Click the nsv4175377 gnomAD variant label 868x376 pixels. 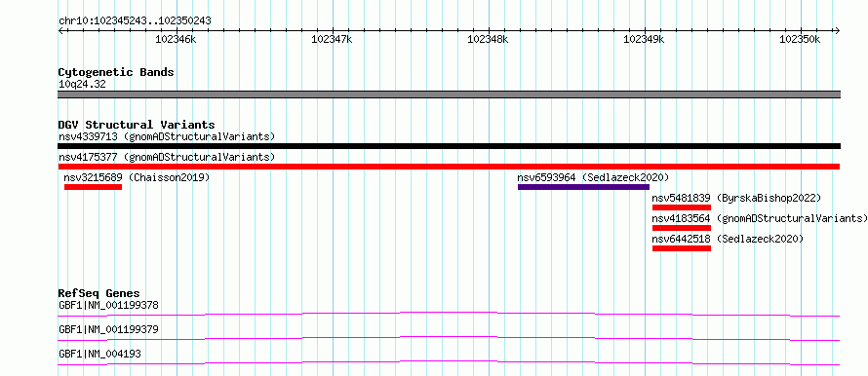click(167, 157)
